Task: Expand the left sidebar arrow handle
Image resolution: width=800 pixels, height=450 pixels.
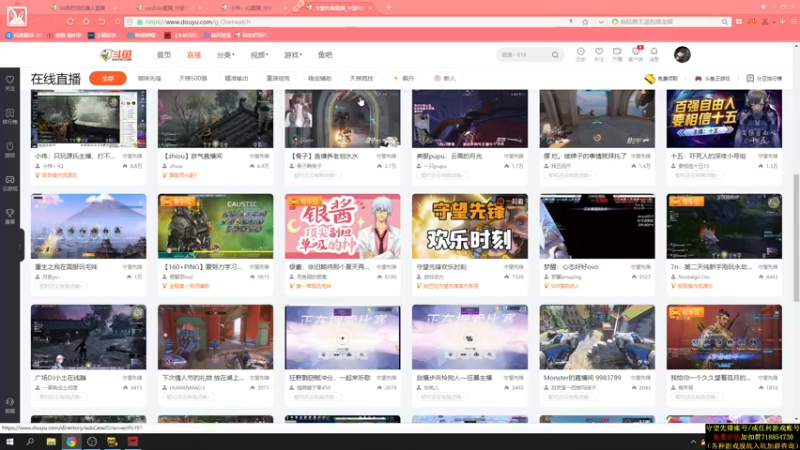Action: click(20, 246)
